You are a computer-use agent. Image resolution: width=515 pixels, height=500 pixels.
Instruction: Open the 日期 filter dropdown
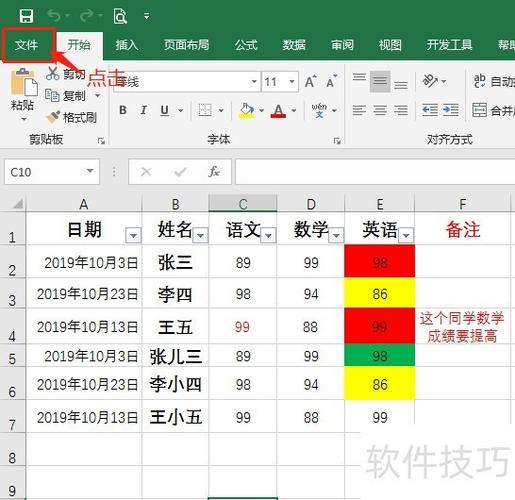[133, 236]
